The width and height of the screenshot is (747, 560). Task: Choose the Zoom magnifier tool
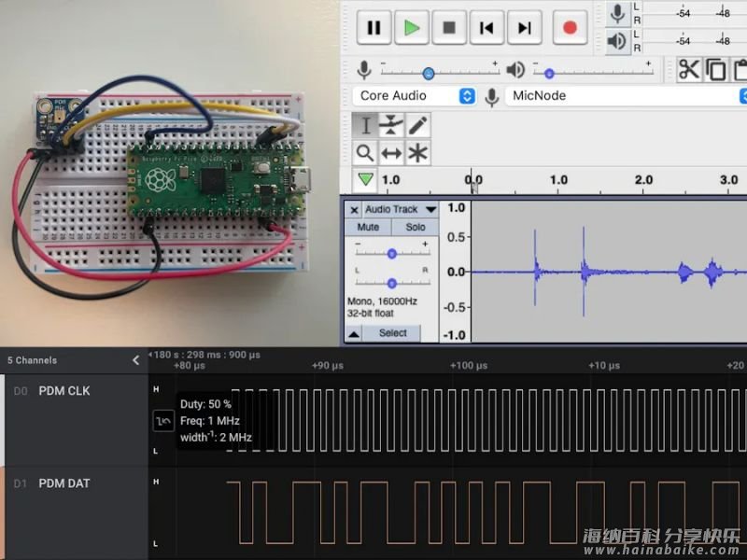pos(365,153)
